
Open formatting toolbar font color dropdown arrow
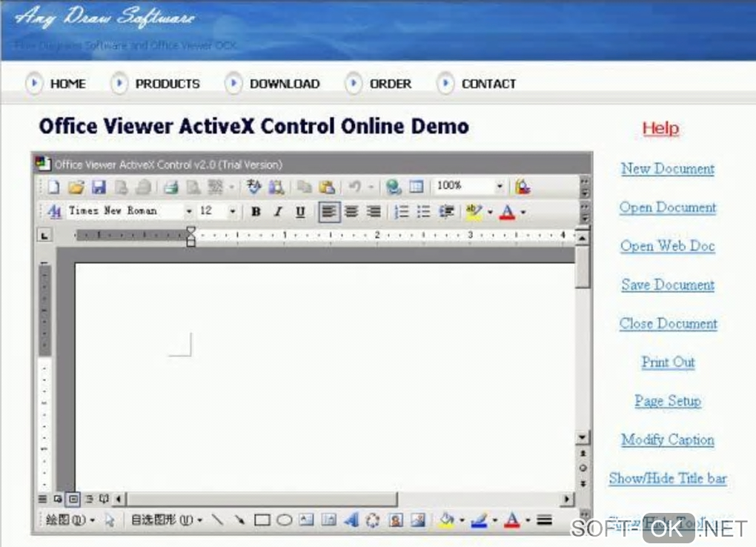523,212
